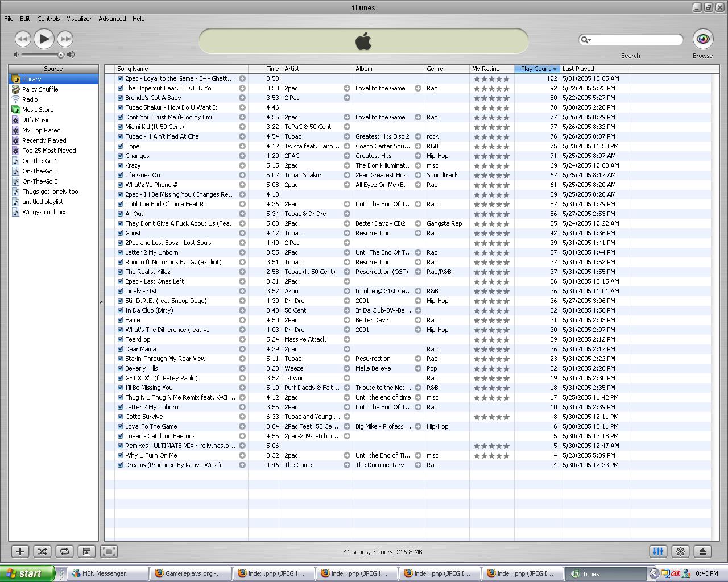This screenshot has width=728, height=582.
Task: Toggle repeat mode
Action: [x=64, y=551]
